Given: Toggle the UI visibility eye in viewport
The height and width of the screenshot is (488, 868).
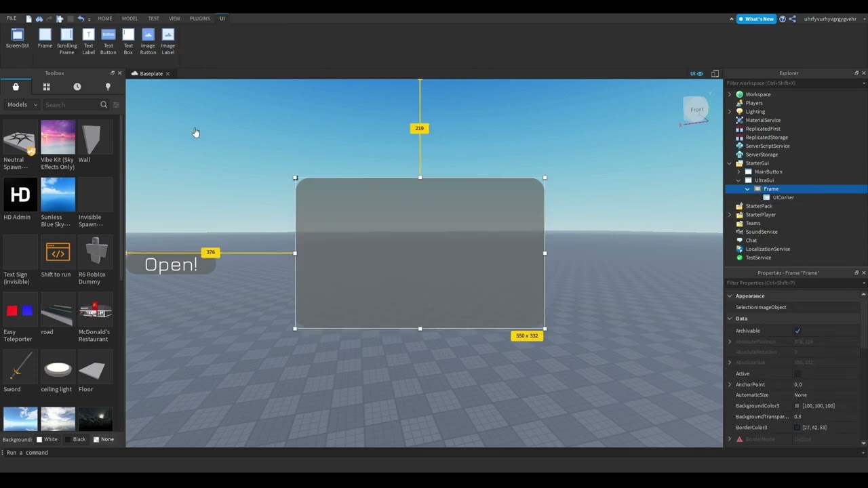Looking at the screenshot, I should click(697, 74).
